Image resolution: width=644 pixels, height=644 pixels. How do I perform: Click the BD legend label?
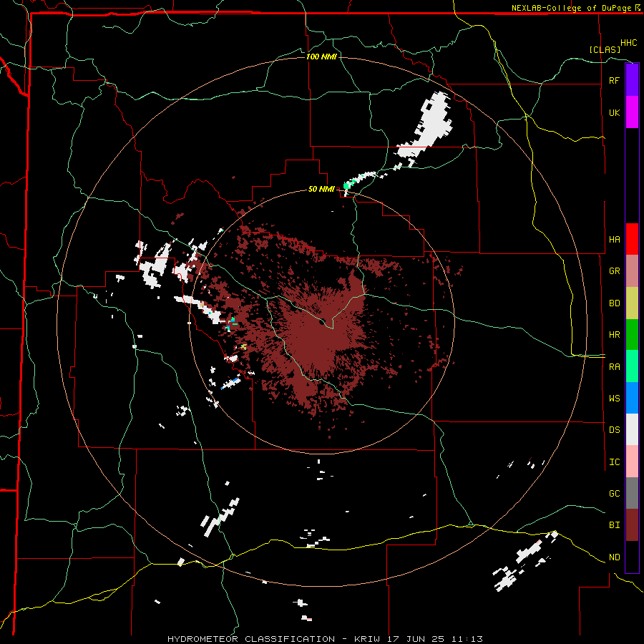[614, 303]
